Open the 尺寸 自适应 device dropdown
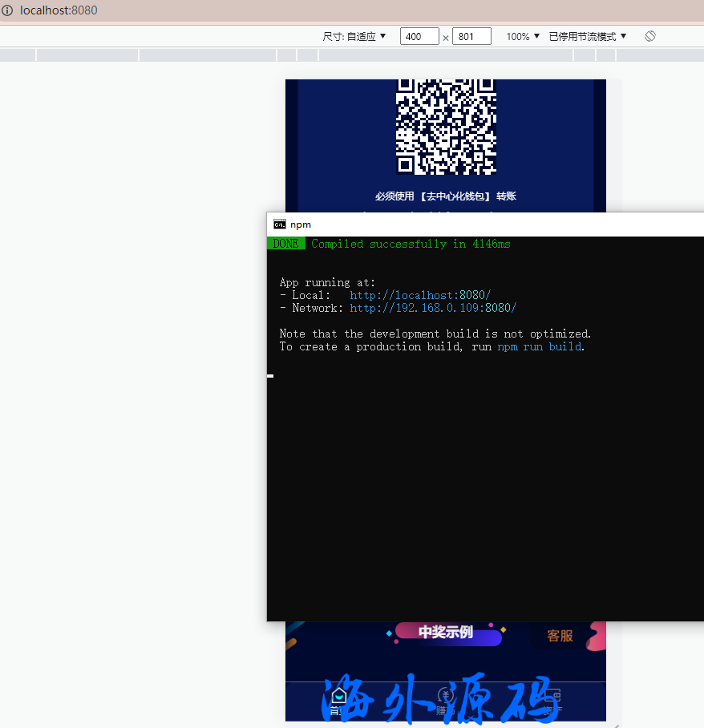 [x=354, y=36]
